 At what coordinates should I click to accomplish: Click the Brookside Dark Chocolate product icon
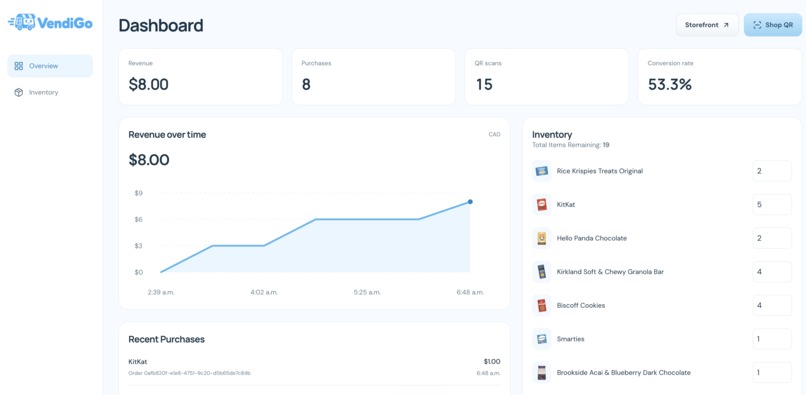(x=541, y=372)
